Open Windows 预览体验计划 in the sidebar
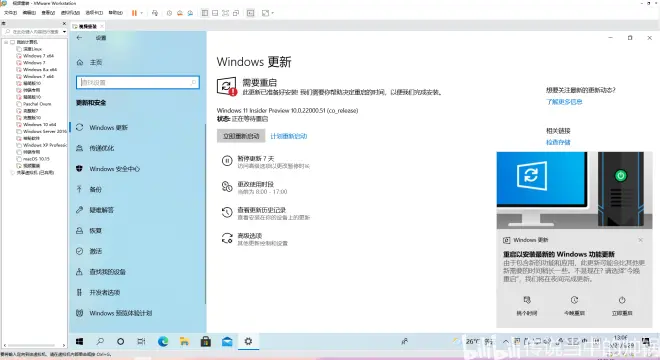This screenshot has height=360, width=660. 120,313
